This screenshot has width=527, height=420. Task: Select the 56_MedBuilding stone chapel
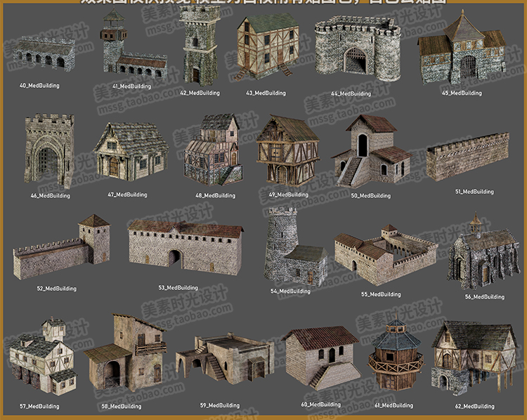coord(483,251)
